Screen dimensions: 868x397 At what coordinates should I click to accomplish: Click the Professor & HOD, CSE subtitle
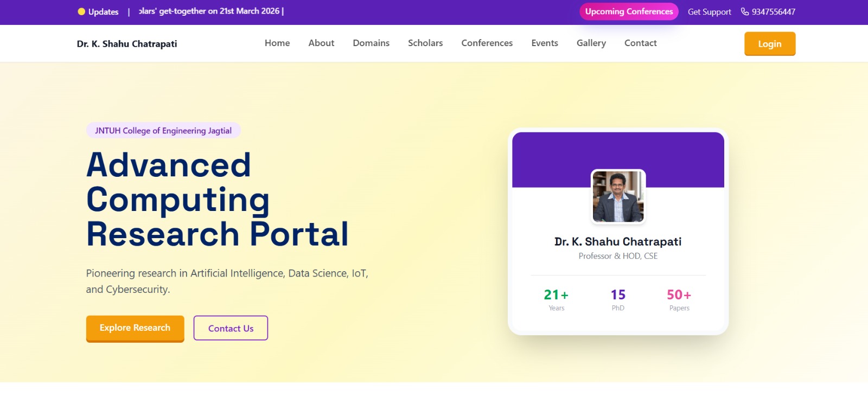tap(618, 256)
